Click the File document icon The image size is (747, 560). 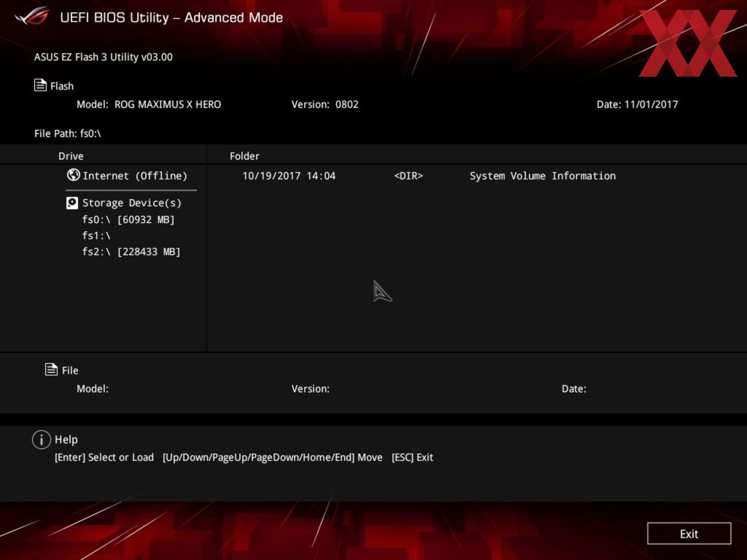[51, 369]
